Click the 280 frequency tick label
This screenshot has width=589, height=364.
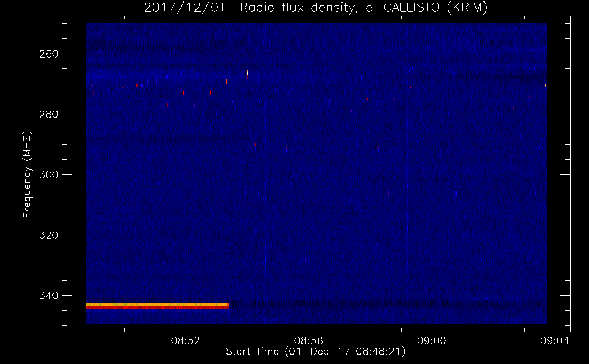(48, 114)
